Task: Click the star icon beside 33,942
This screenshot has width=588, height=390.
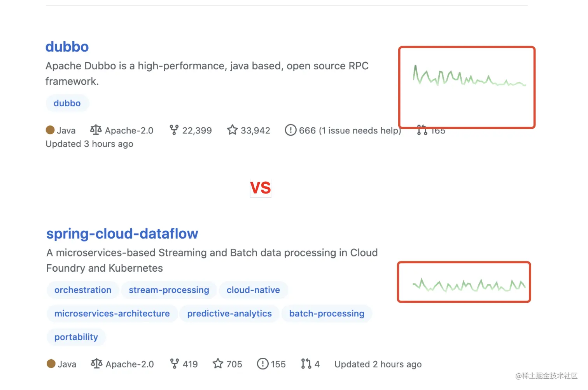Action: click(x=233, y=130)
